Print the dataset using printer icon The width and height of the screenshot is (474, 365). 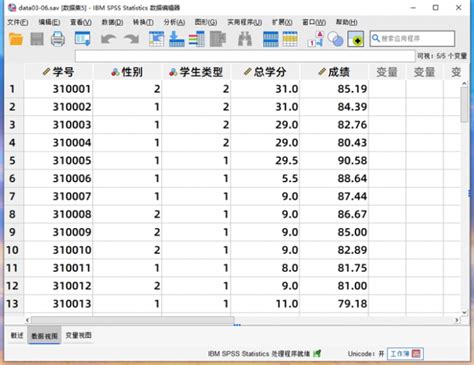coord(58,39)
